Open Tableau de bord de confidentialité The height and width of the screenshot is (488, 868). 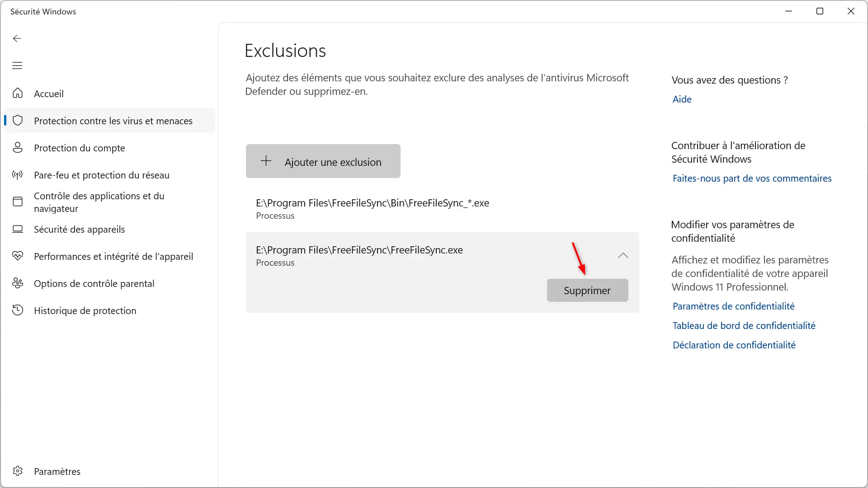744,326
